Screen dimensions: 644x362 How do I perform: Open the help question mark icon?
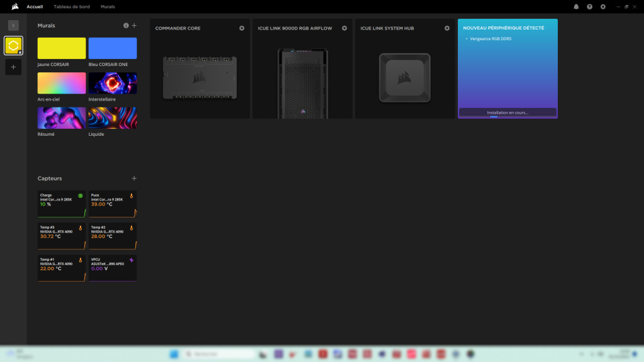[x=589, y=6]
